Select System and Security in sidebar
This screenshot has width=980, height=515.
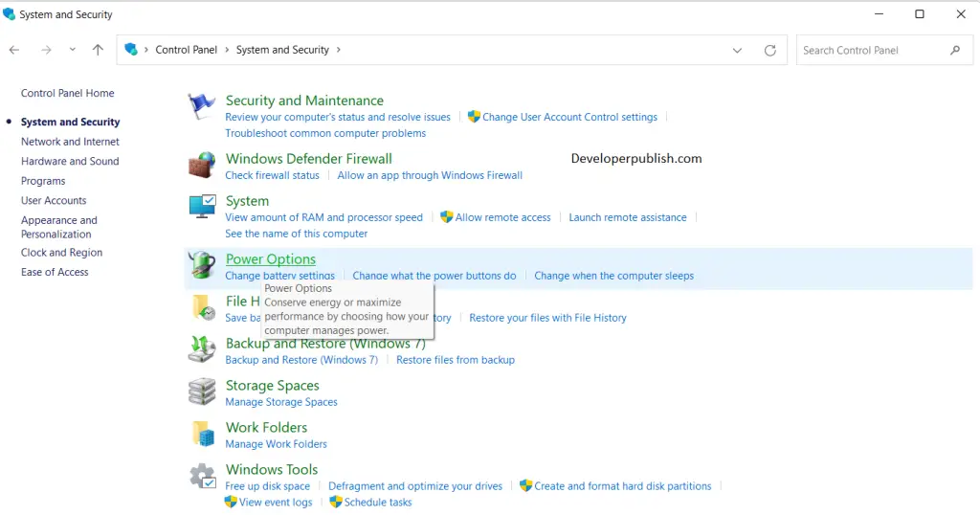click(x=70, y=122)
